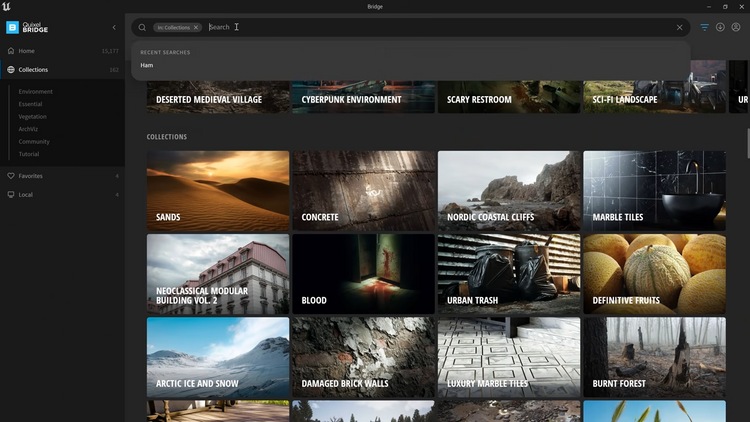
Task: Go to Home in the sidebar
Action: [62, 51]
